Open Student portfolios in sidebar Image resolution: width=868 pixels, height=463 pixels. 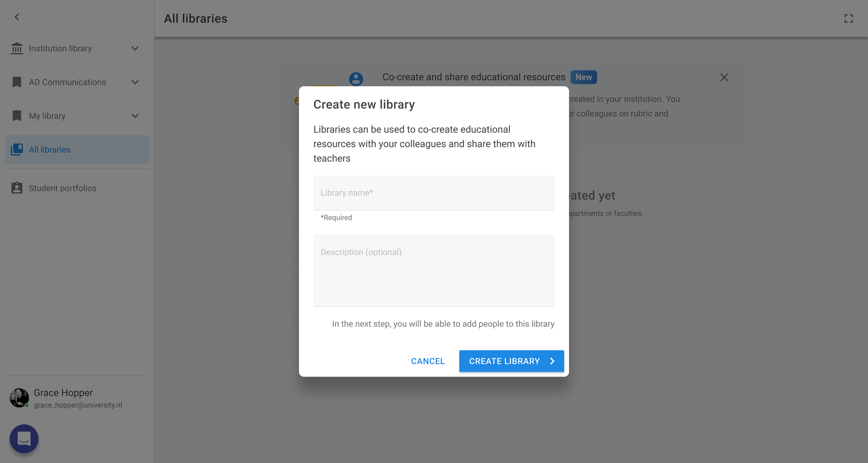click(x=62, y=188)
